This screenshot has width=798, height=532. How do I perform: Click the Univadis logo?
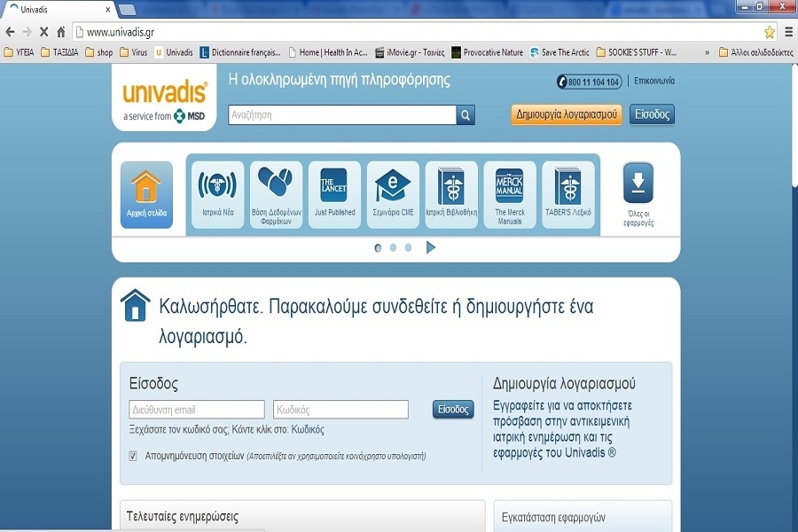[164, 99]
